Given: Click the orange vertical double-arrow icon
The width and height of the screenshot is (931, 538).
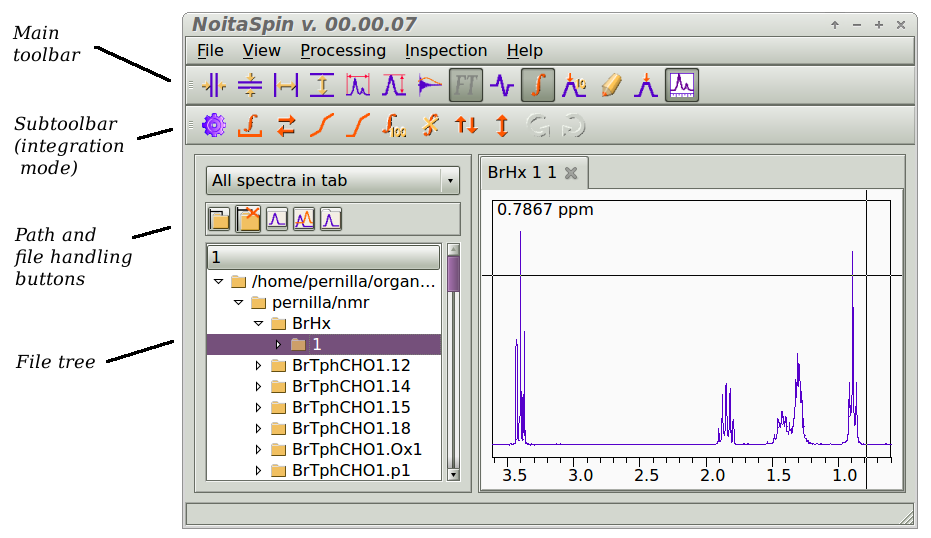Looking at the screenshot, I should (x=502, y=126).
